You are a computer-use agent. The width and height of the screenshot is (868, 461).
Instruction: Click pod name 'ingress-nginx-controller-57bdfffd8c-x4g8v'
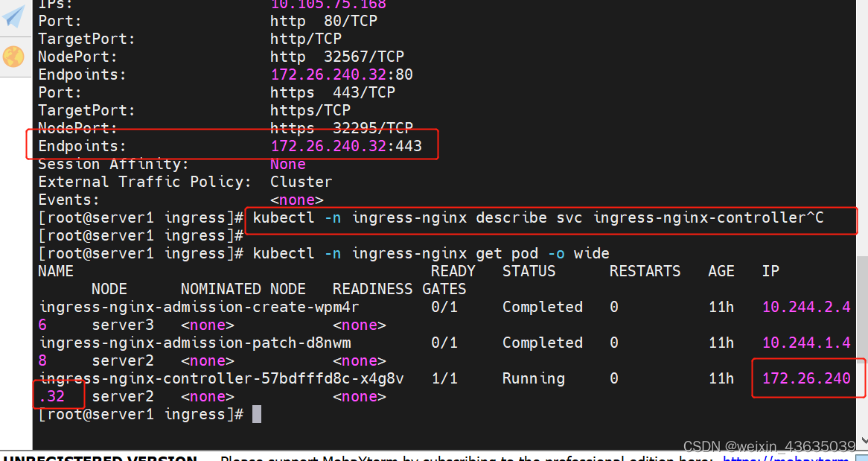221,378
